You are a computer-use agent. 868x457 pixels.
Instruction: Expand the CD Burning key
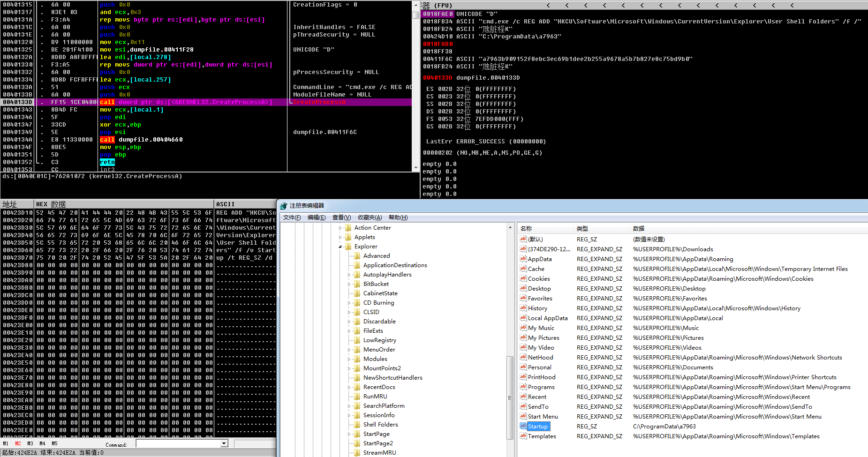click(x=349, y=303)
